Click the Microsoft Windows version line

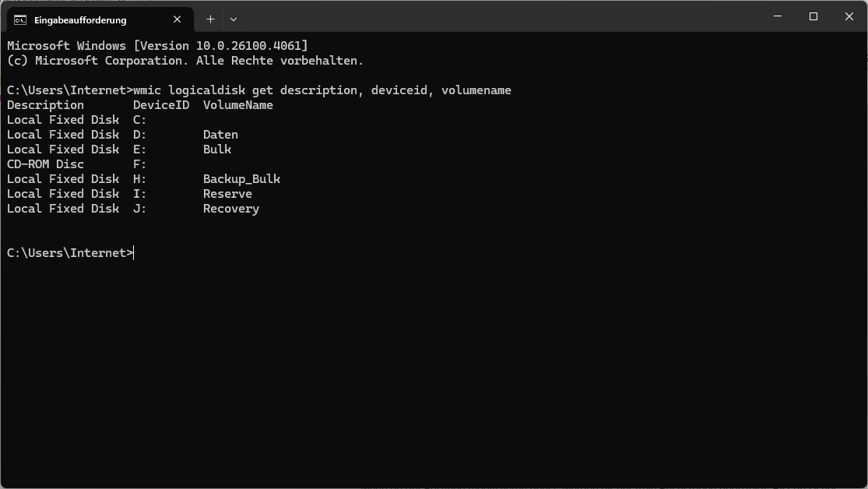pyautogui.click(x=157, y=46)
